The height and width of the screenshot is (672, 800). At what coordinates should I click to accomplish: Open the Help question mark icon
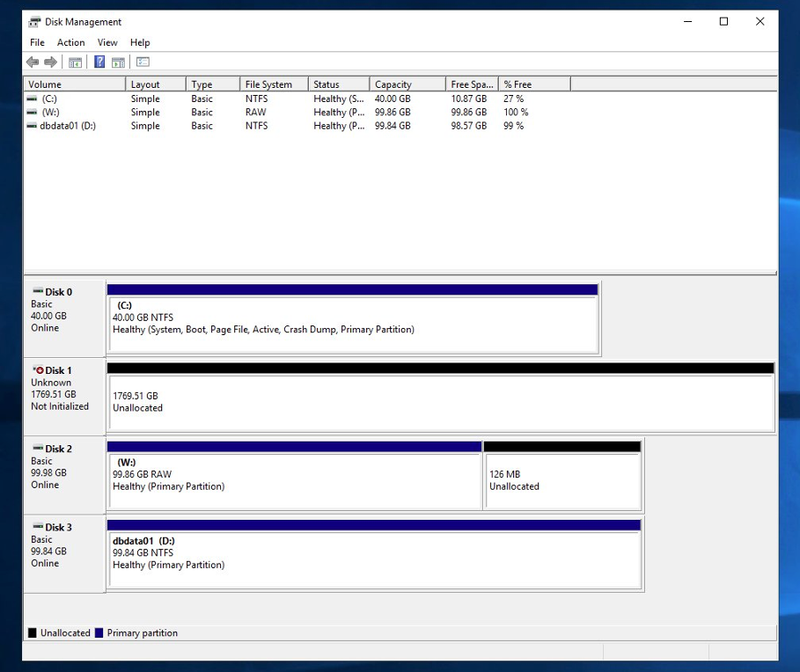[x=99, y=62]
